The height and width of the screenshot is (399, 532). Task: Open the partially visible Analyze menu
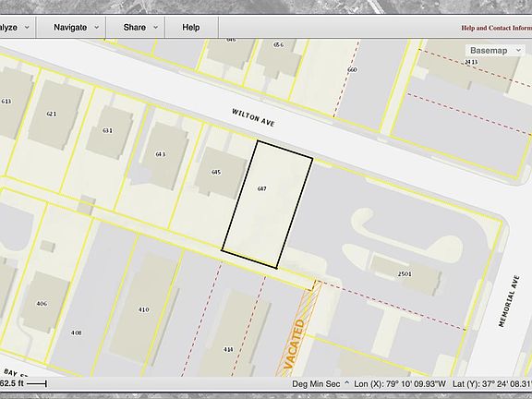coord(17,28)
